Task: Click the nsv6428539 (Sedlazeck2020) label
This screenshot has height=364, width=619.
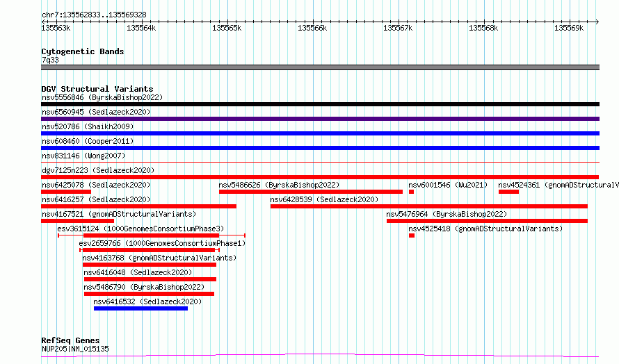Action: [324, 199]
